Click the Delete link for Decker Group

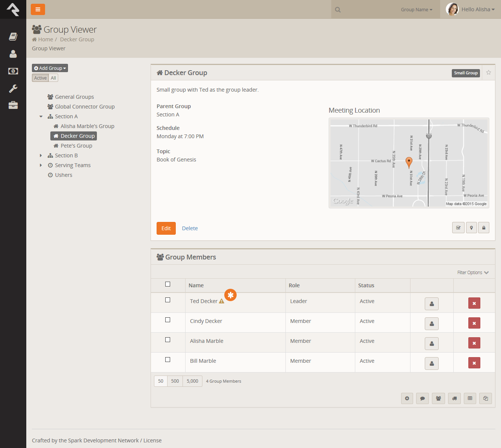pyautogui.click(x=190, y=228)
